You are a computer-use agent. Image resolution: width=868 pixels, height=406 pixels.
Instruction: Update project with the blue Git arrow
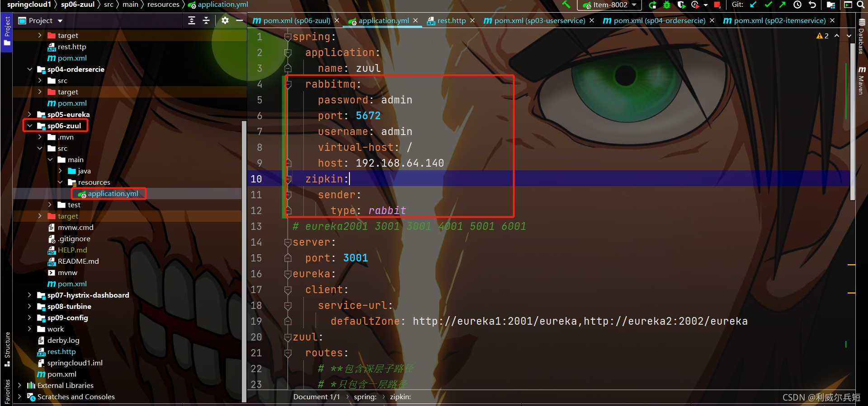coord(753,5)
